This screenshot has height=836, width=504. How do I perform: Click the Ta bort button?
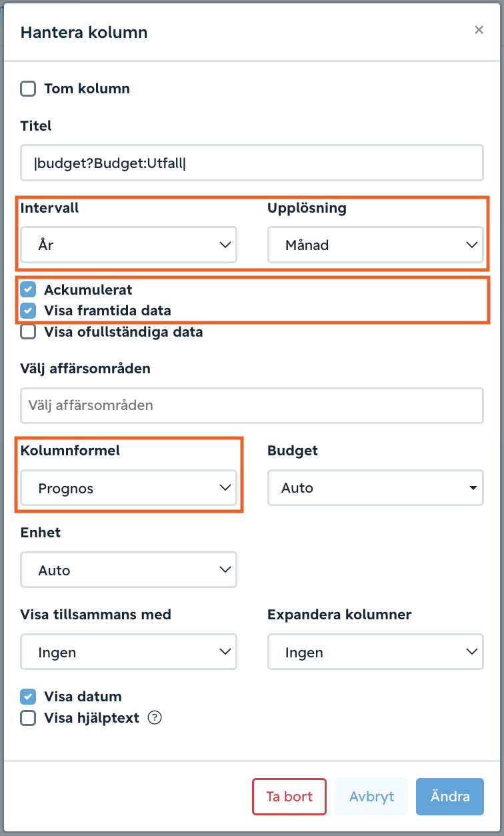tap(289, 797)
